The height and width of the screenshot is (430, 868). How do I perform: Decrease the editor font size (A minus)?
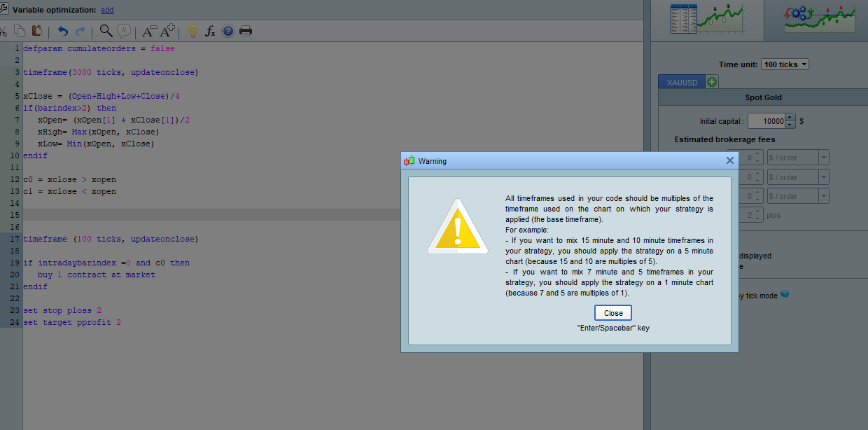click(149, 31)
